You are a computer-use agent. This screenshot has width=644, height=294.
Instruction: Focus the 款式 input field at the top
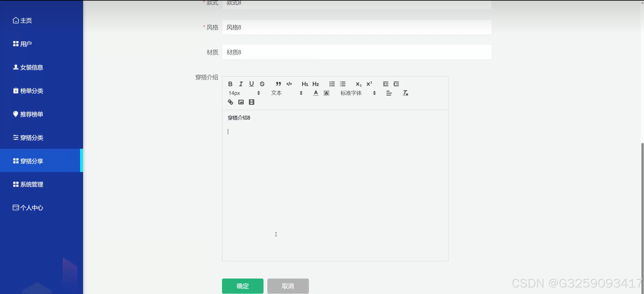(x=357, y=5)
